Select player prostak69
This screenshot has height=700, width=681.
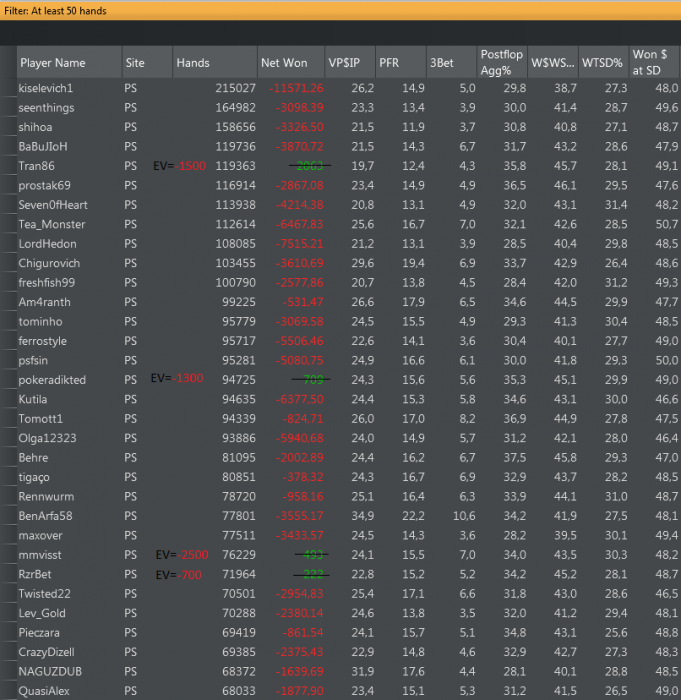tap(44, 185)
